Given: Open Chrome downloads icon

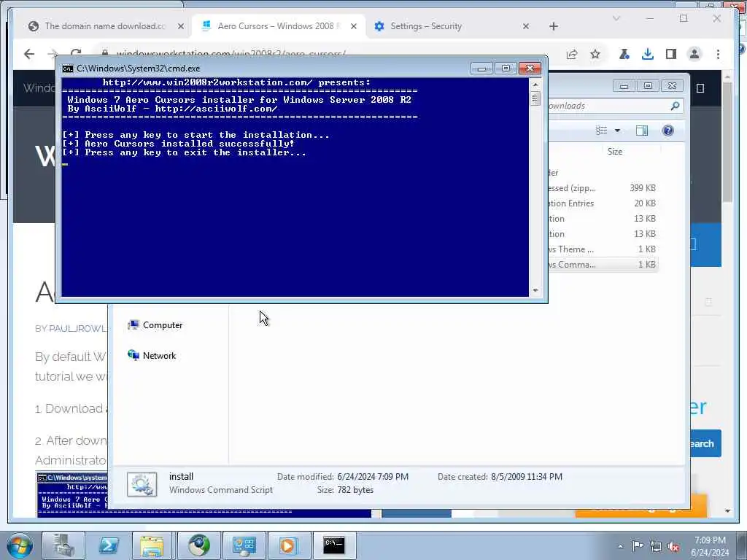Looking at the screenshot, I should (648, 54).
